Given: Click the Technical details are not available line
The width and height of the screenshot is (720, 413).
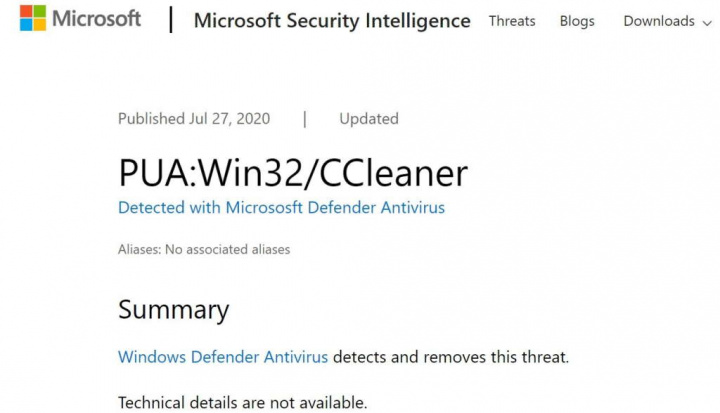Looking at the screenshot, I should pos(242,403).
